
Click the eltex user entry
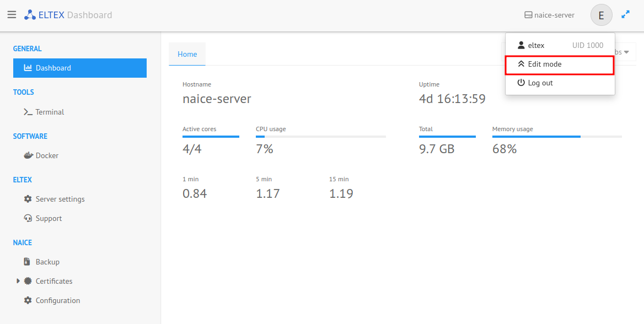[x=560, y=45]
